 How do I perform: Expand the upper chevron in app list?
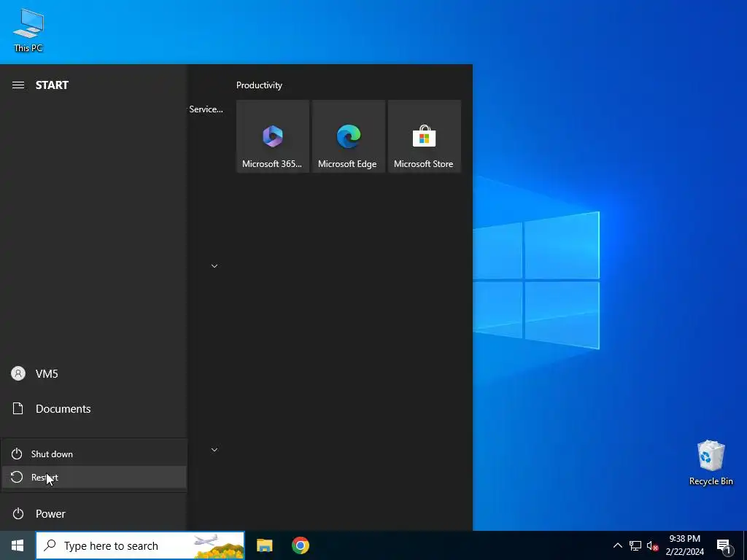(x=214, y=266)
